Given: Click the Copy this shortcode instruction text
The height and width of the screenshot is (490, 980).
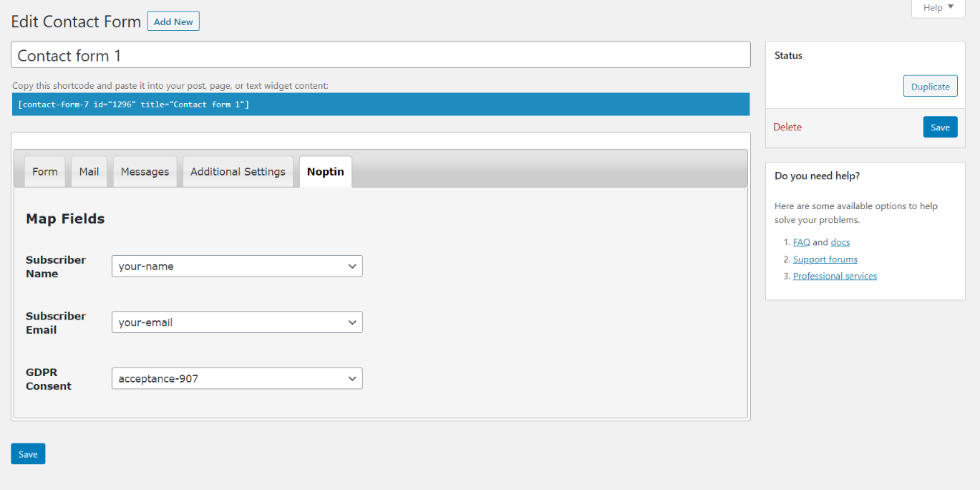Looking at the screenshot, I should 170,85.
